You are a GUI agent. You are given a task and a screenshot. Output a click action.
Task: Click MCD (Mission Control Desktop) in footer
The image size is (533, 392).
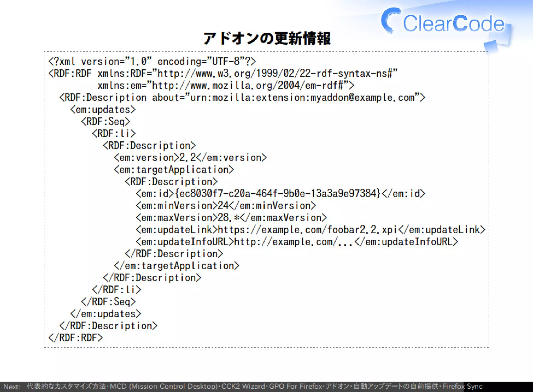pos(164,387)
